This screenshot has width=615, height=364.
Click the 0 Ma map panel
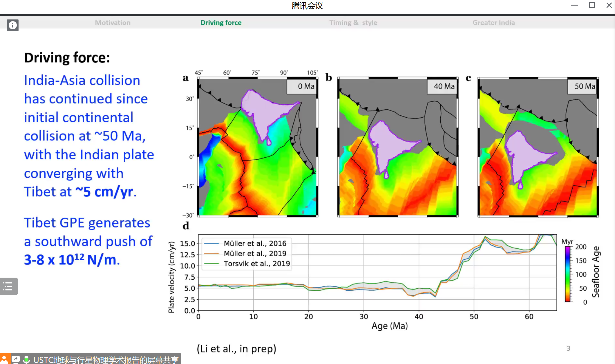click(x=258, y=147)
